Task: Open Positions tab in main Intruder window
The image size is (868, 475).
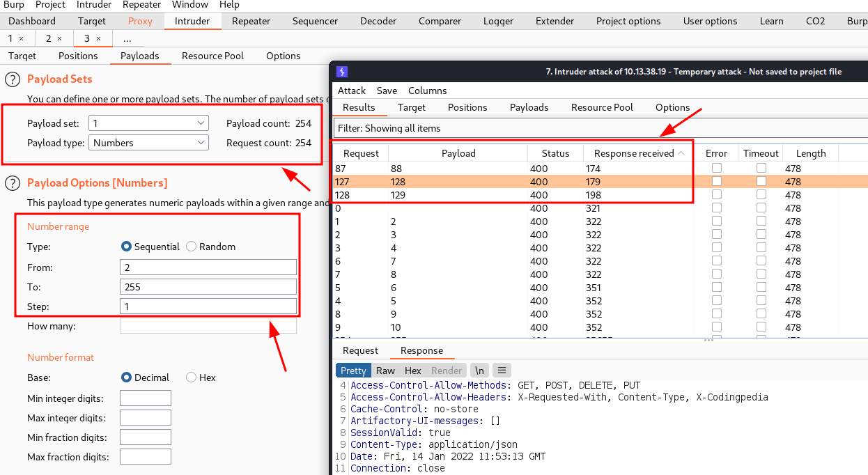Action: point(78,56)
